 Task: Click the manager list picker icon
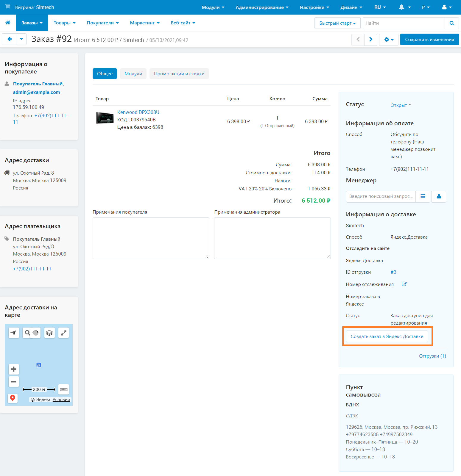(423, 196)
